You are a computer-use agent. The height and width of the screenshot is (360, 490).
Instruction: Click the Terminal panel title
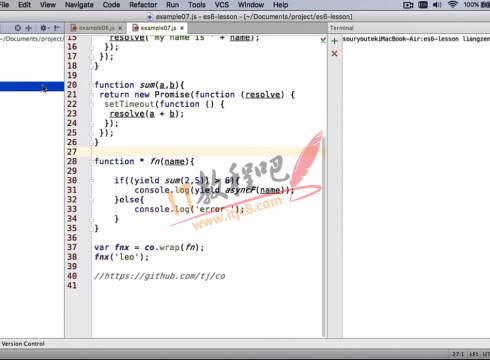tap(342, 28)
